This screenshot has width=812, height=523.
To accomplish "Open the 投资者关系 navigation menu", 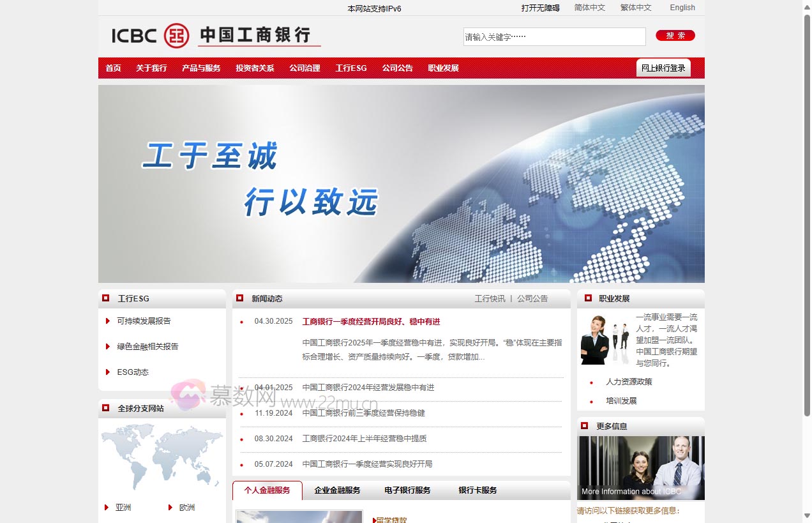I will [x=254, y=68].
